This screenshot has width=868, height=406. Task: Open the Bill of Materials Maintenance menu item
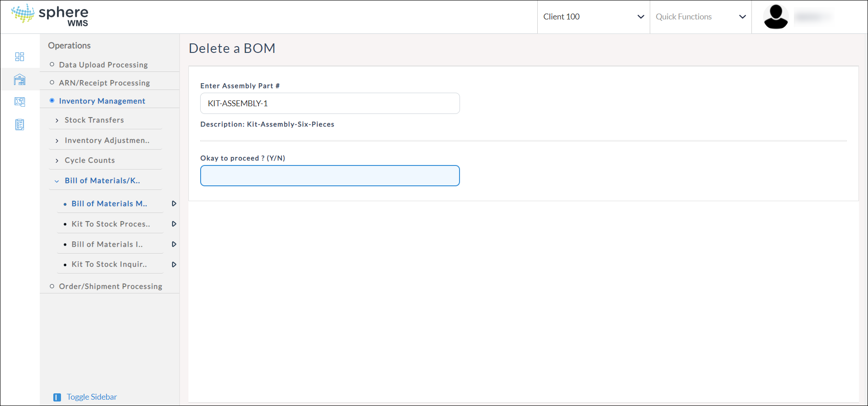click(x=109, y=203)
